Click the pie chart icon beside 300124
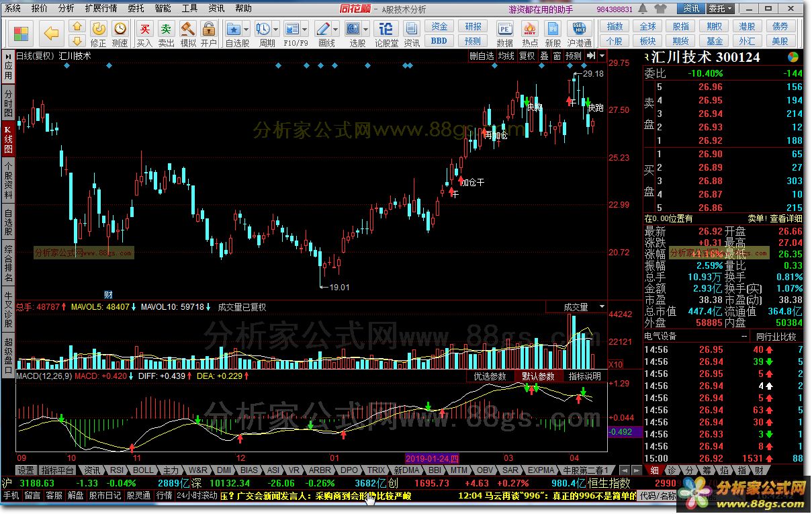The width and height of the screenshot is (812, 514). (x=794, y=57)
